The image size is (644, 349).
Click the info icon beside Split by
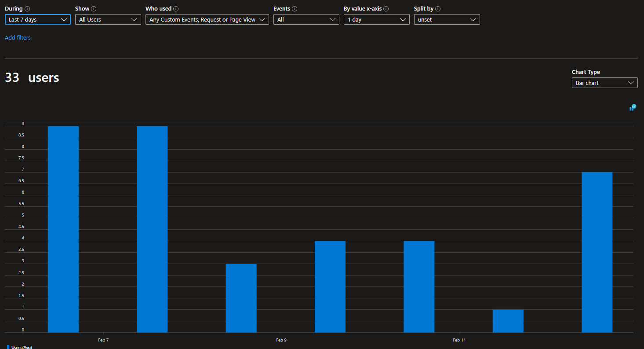(x=438, y=9)
